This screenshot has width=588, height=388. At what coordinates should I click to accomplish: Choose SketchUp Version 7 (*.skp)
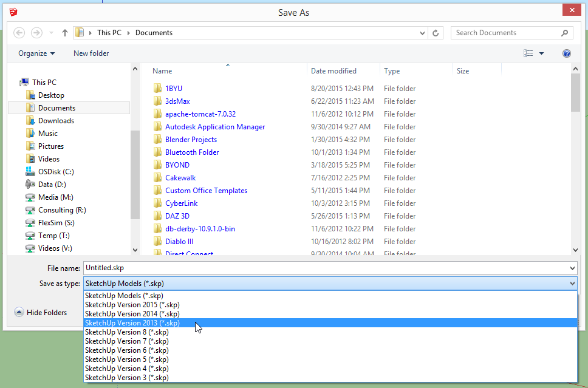(330, 341)
